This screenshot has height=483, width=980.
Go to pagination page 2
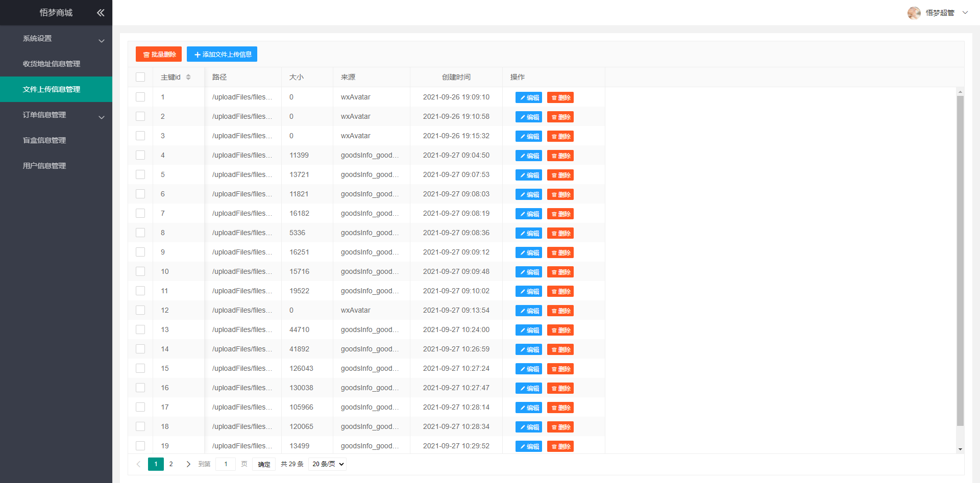pyautogui.click(x=171, y=464)
